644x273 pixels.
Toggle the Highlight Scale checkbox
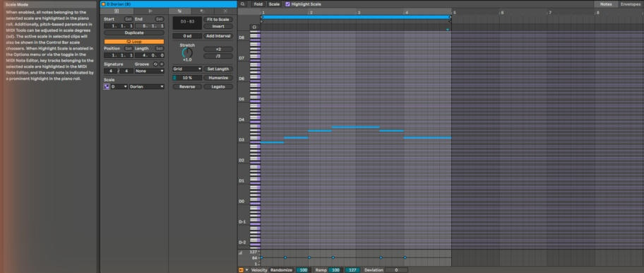pos(287,4)
